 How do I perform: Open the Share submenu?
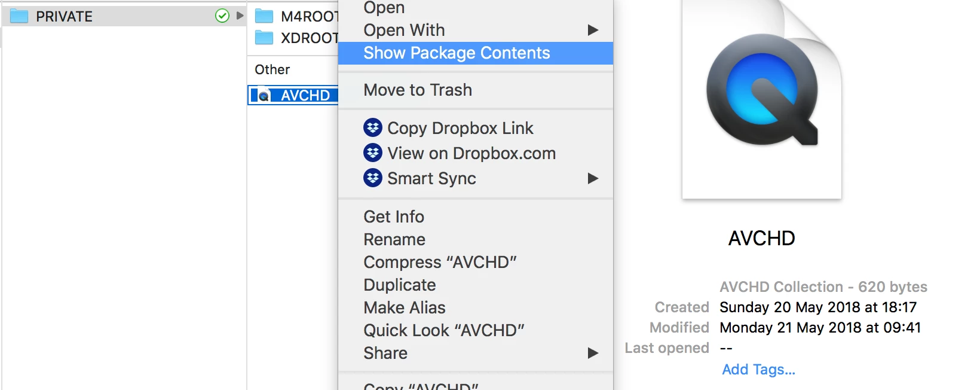pos(476,353)
